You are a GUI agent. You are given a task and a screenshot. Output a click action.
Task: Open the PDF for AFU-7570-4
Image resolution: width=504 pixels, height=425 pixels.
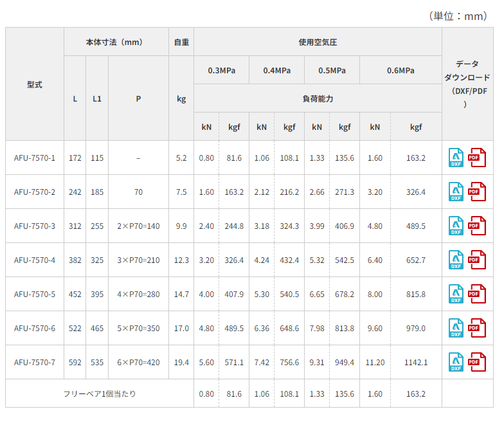click(477, 260)
